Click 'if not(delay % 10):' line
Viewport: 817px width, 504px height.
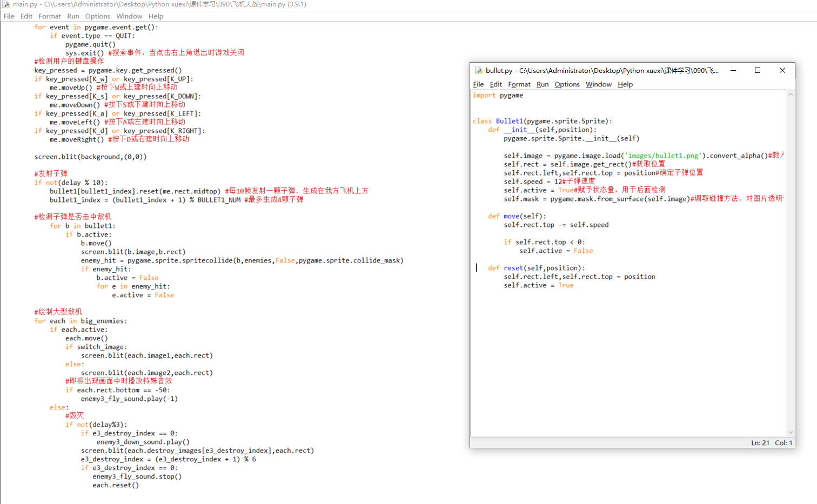(71, 183)
